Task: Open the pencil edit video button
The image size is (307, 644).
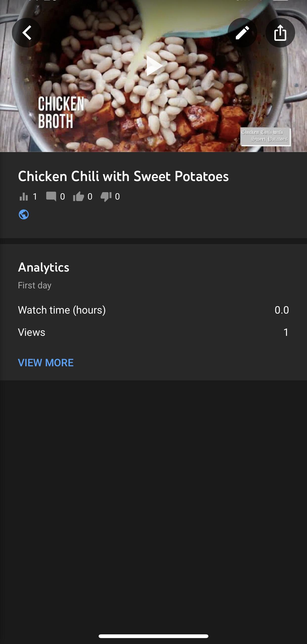Action: (x=242, y=32)
